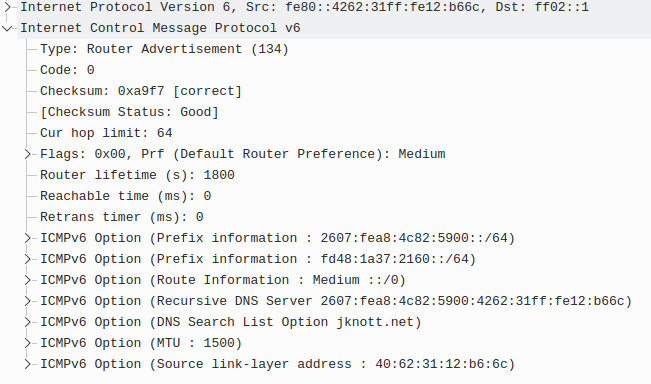Select the Retrans timer (ms) field
651x384 pixels.
pos(122,217)
